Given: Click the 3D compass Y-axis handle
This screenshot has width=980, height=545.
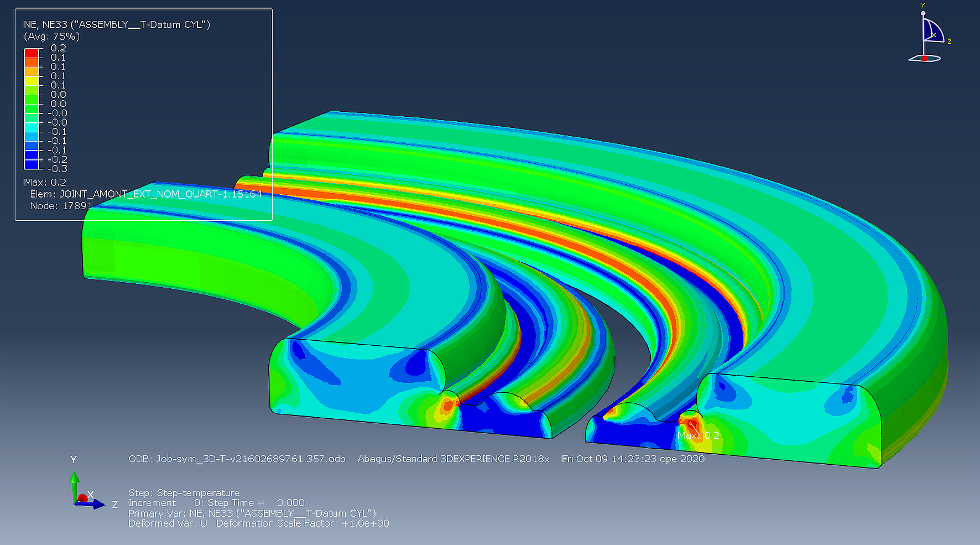Looking at the screenshot, I should [x=922, y=12].
